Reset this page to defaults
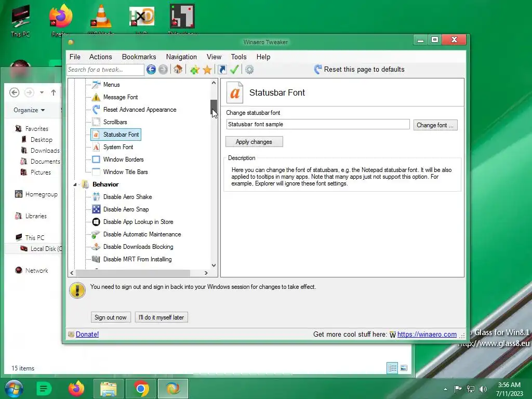This screenshot has height=399, width=532. point(360,69)
